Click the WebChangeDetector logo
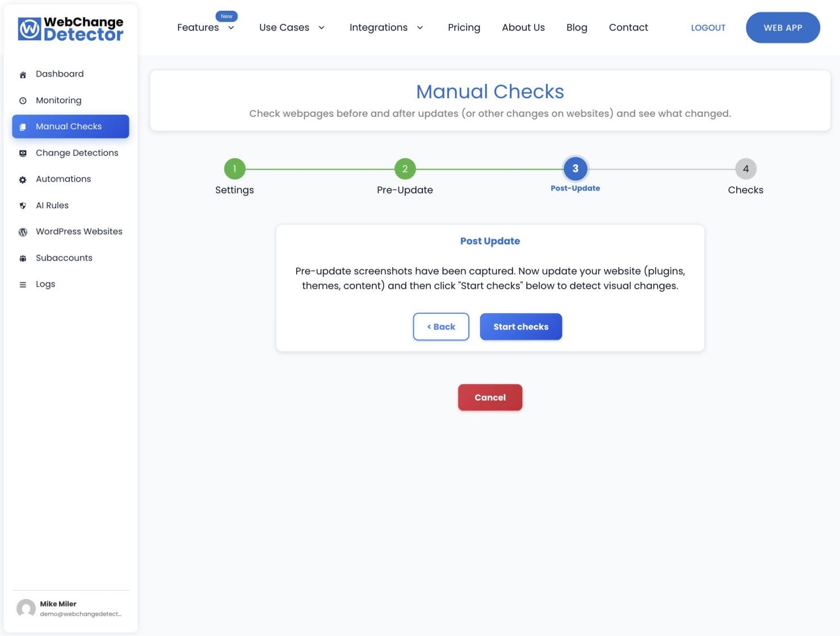 (x=70, y=29)
